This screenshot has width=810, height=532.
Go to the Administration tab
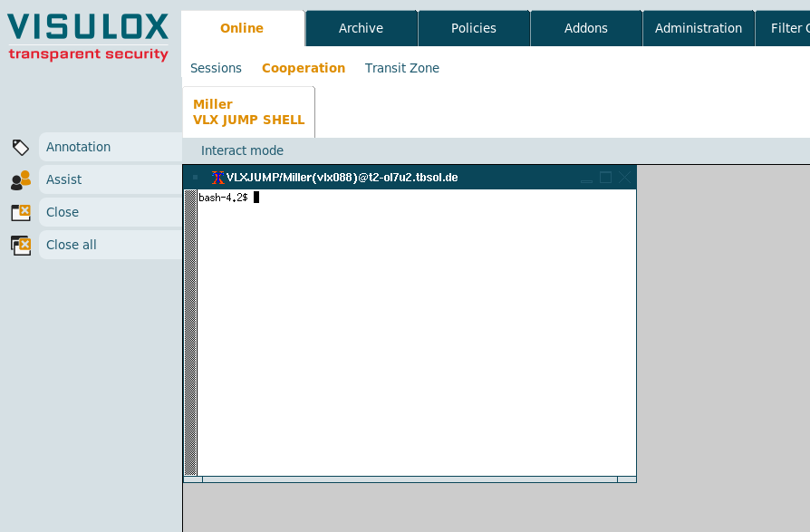[698, 28]
